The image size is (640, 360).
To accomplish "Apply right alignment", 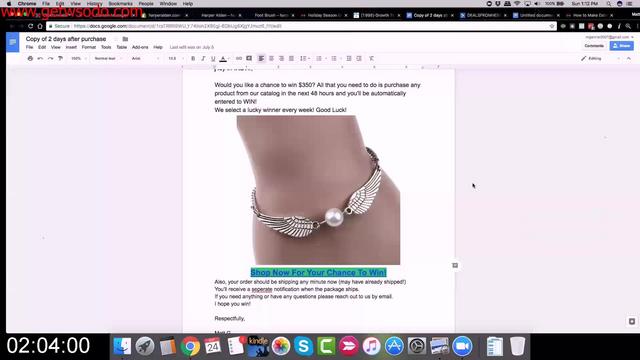I will point(281,59).
